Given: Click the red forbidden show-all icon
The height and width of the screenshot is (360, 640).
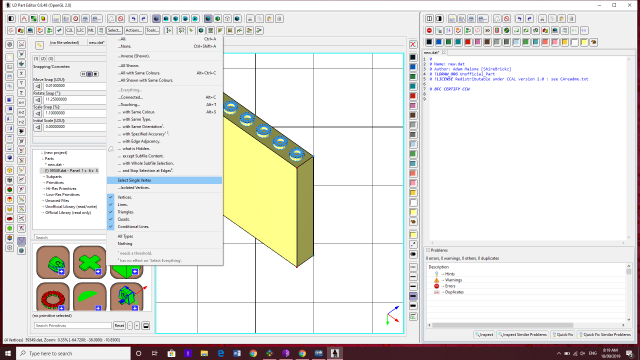Looking at the screenshot, I should 121,19.
